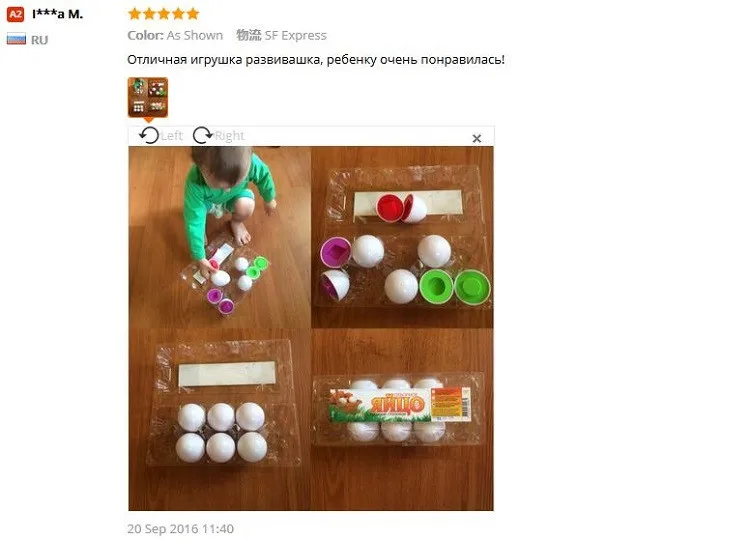Click the first rating star
The width and height of the screenshot is (750, 540).
135,13
